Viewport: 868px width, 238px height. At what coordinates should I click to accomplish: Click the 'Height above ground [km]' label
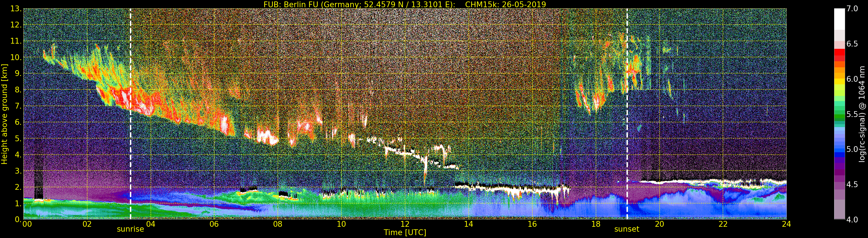tap(4, 114)
